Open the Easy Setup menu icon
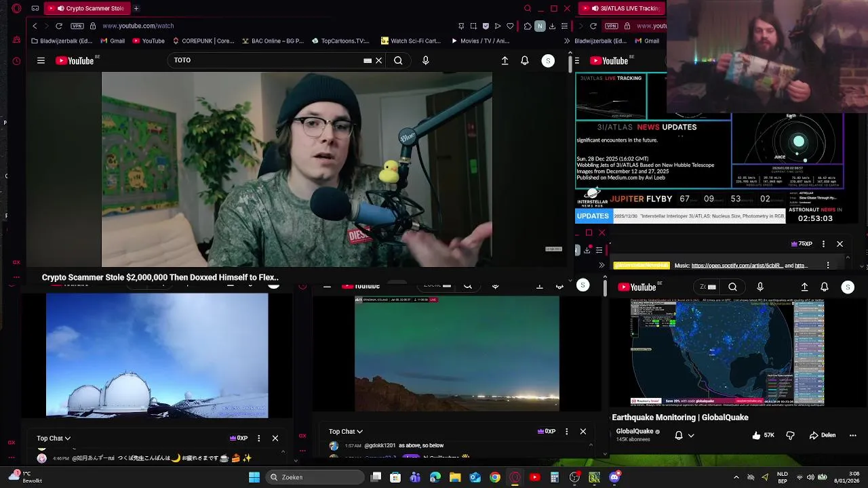Viewport: 868px width, 488px height. click(564, 26)
